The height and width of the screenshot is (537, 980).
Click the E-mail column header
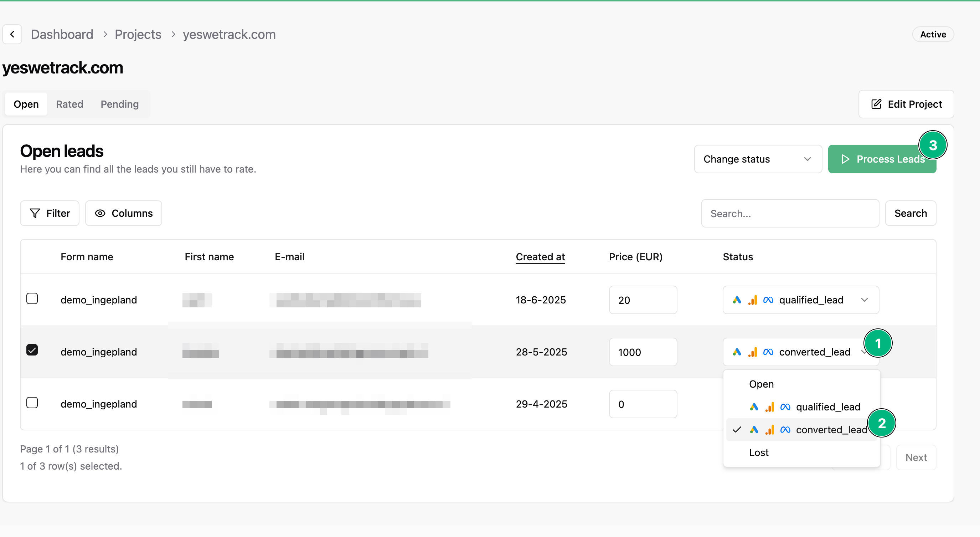tap(289, 257)
